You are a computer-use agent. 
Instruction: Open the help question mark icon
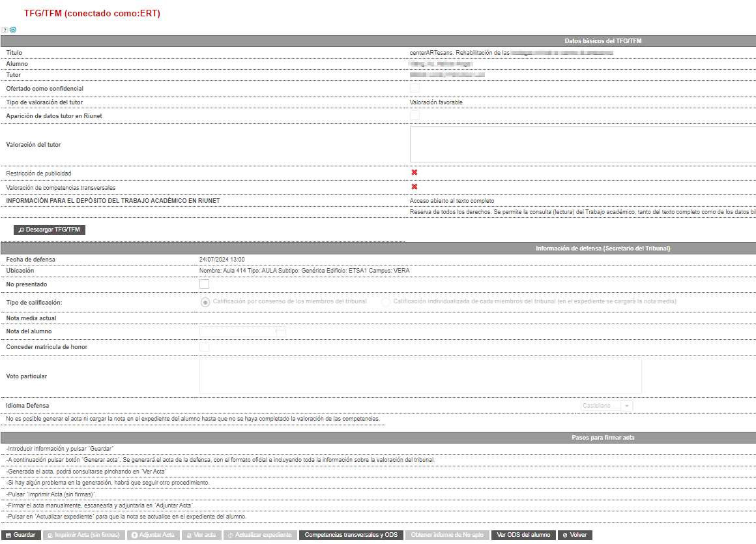click(5, 30)
